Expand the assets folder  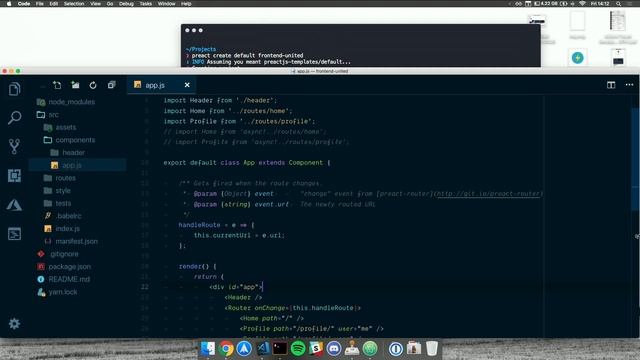coord(65,127)
